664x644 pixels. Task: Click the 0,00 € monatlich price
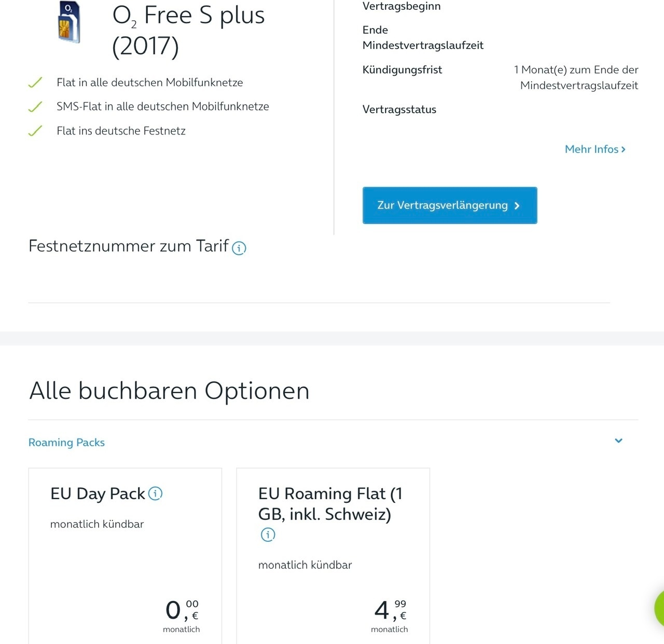182,616
